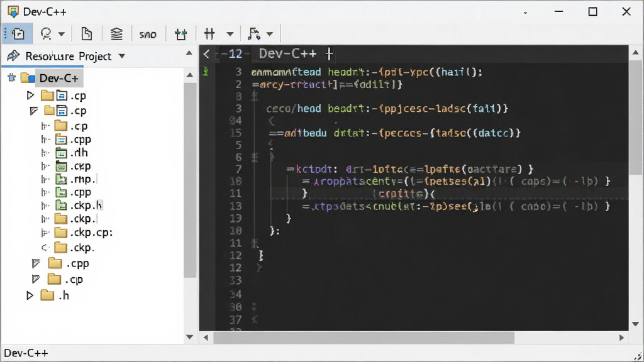The width and height of the screenshot is (644, 362).
Task: Click the run/debug toolbar icon
Action: point(254,34)
